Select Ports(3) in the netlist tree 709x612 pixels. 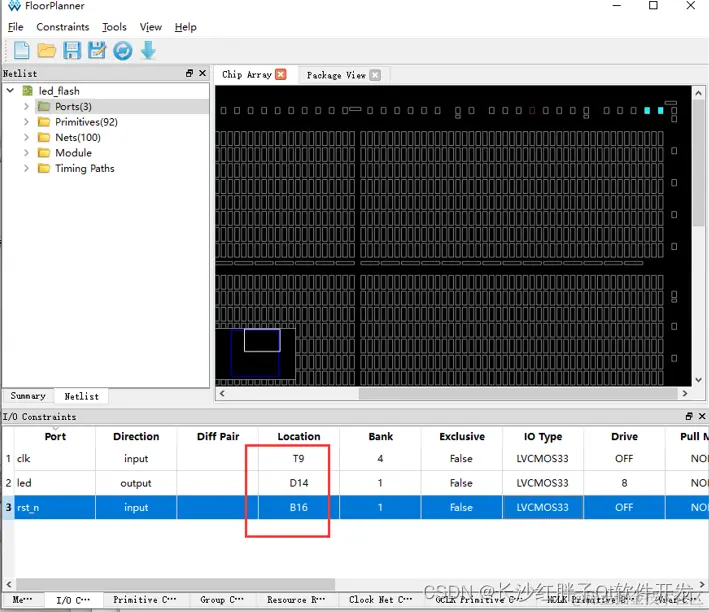point(73,107)
